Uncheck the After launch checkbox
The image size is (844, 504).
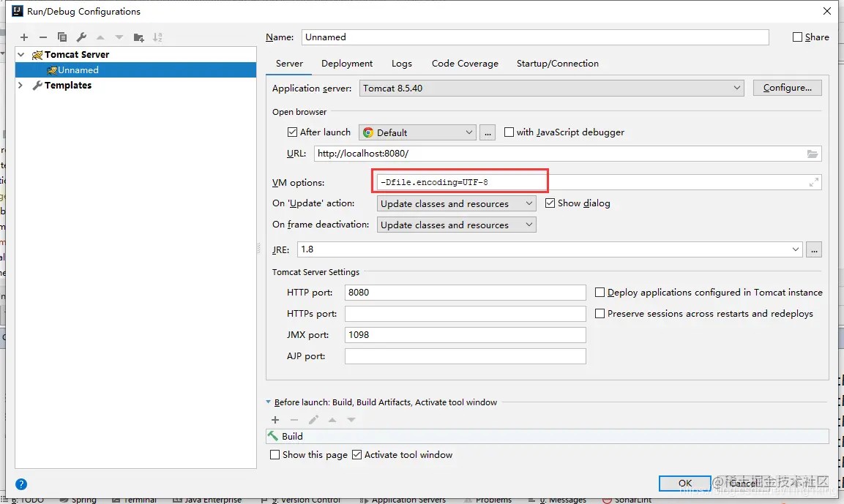point(292,132)
